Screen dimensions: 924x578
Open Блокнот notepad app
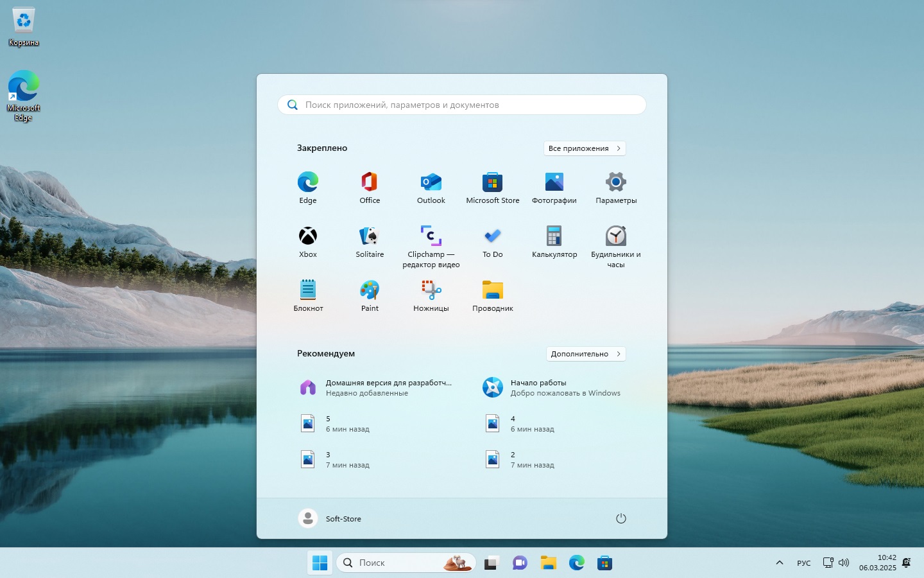point(308,295)
